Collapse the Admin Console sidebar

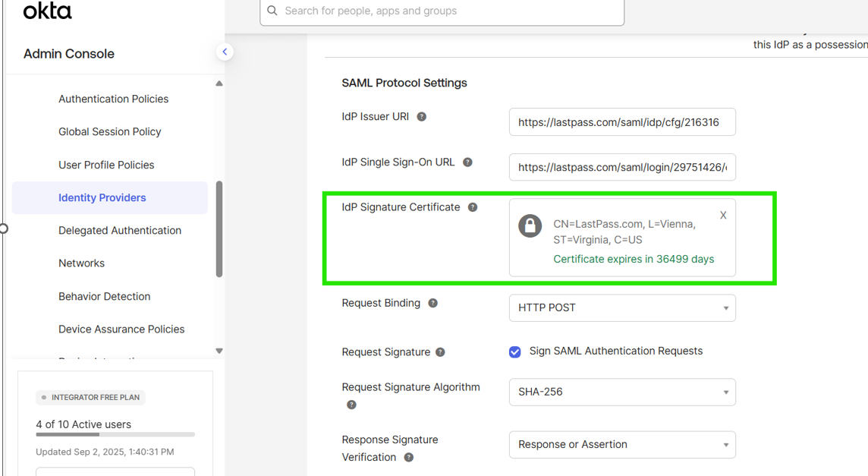(x=225, y=52)
